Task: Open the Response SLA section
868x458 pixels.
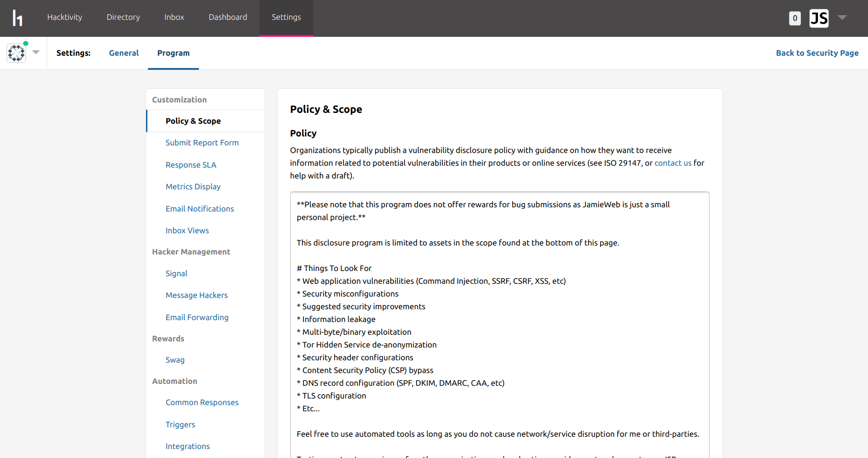Action: click(191, 165)
